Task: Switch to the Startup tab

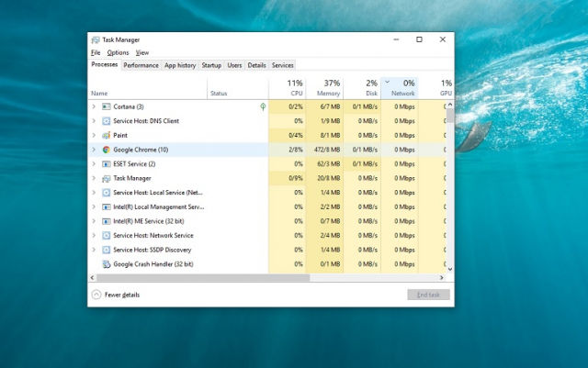Action: coord(211,65)
